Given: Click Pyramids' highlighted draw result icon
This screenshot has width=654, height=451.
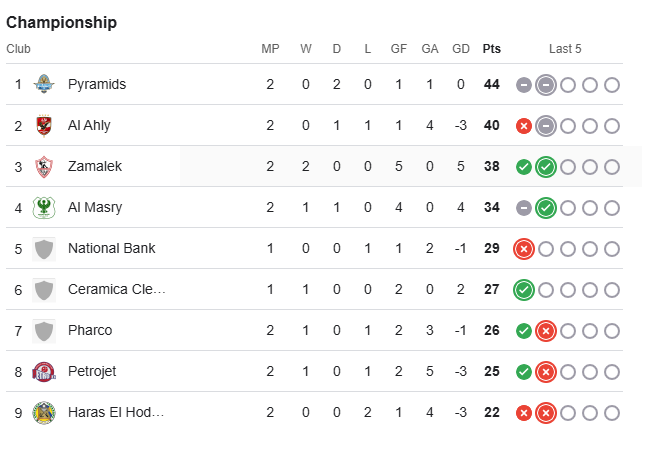Looking at the screenshot, I should 546,85.
